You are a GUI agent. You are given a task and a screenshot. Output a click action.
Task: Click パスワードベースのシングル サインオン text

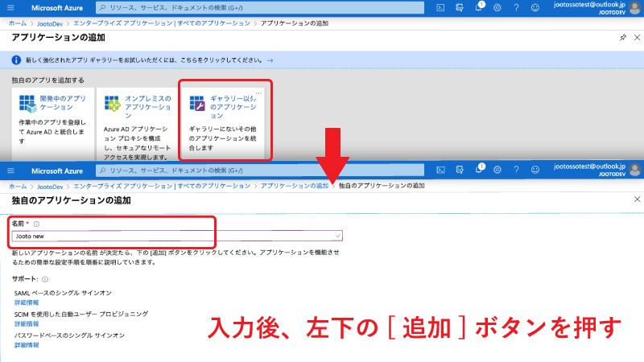click(x=69, y=335)
